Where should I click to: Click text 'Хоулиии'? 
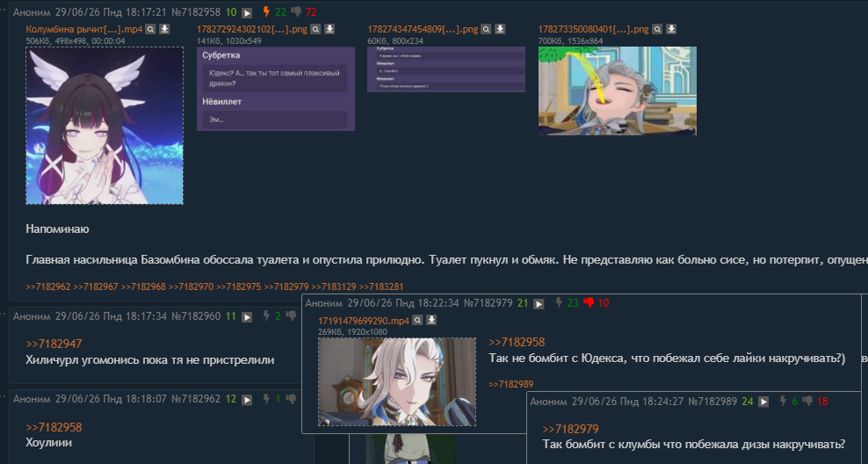tap(48, 442)
